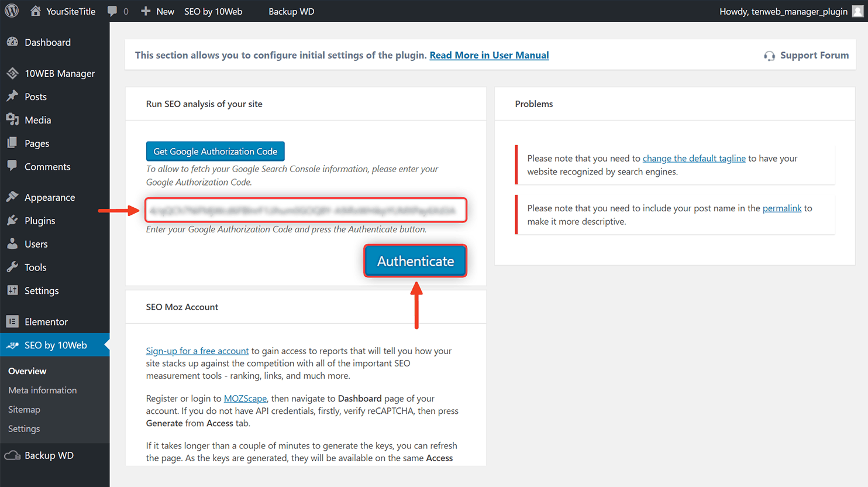Viewport: 868px width, 487px height.
Task: Click the Authenticate button
Action: (x=415, y=260)
